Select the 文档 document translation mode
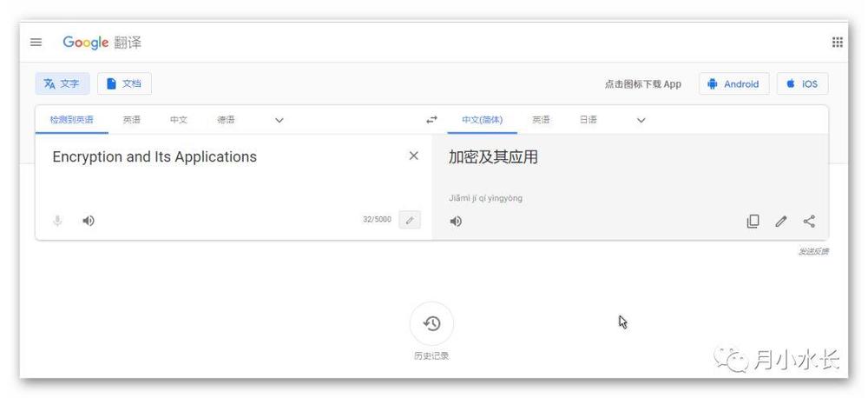868x398 pixels. 124,83
